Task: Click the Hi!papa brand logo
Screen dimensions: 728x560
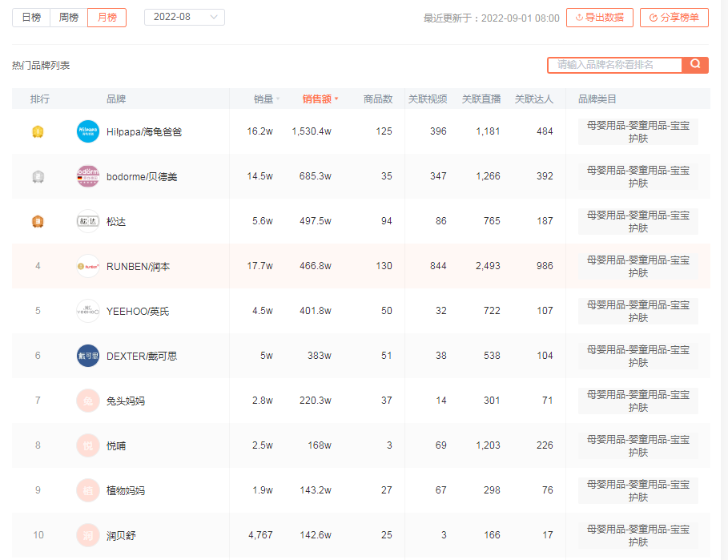Action: click(88, 131)
